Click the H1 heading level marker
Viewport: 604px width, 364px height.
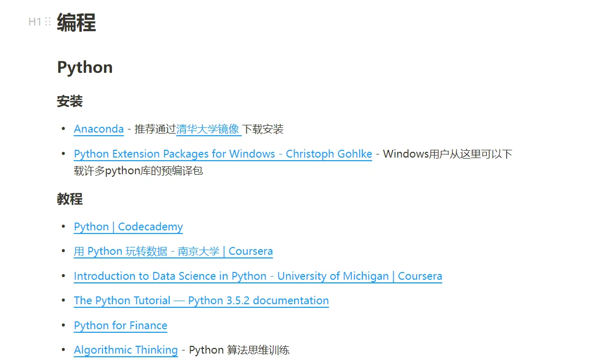coord(35,21)
